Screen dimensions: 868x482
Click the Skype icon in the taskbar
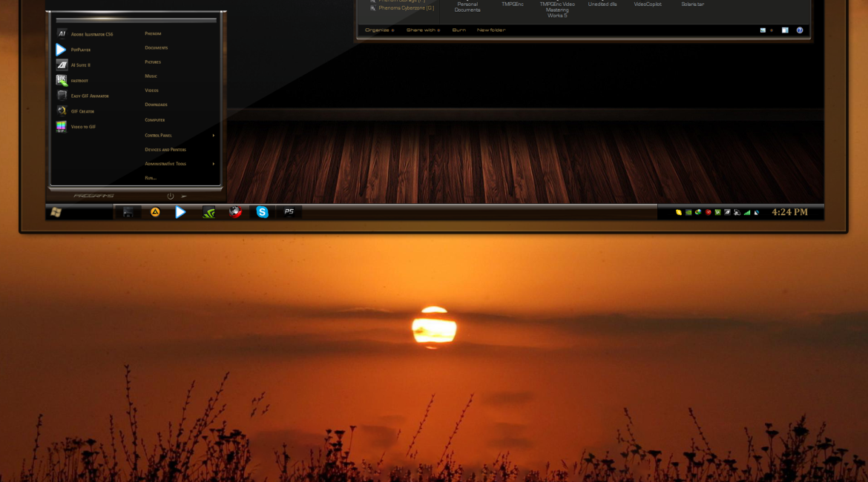[262, 212]
